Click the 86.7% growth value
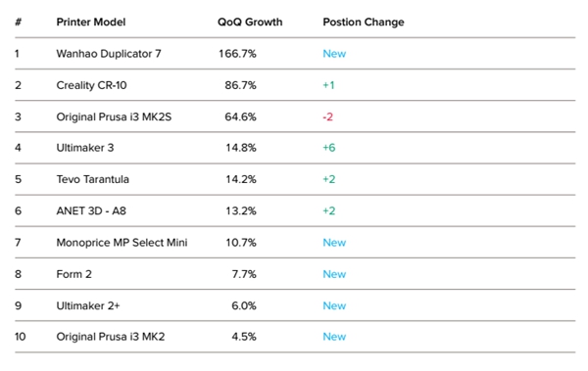 (x=240, y=85)
